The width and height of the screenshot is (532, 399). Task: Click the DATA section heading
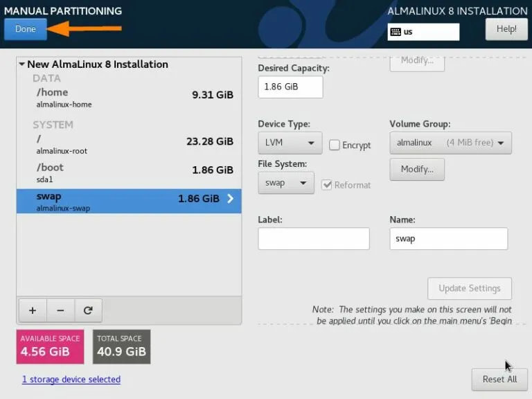click(x=47, y=78)
